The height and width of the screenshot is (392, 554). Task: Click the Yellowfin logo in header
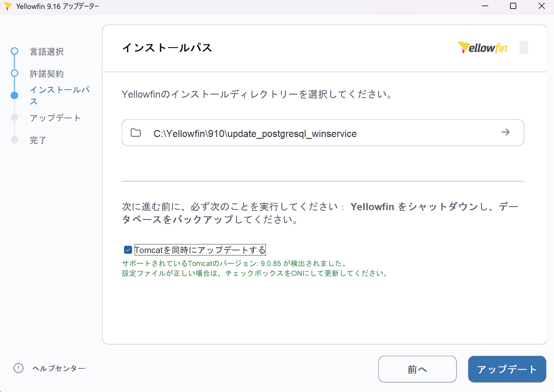482,48
